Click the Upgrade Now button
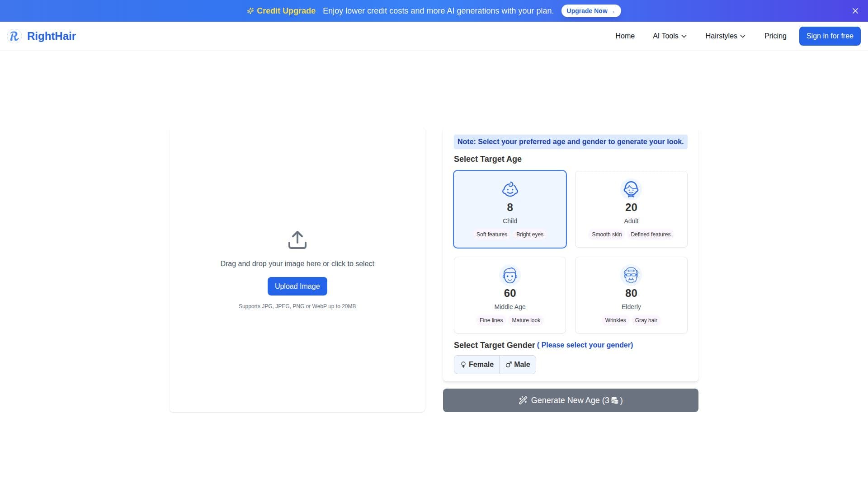The image size is (868, 488). [591, 11]
